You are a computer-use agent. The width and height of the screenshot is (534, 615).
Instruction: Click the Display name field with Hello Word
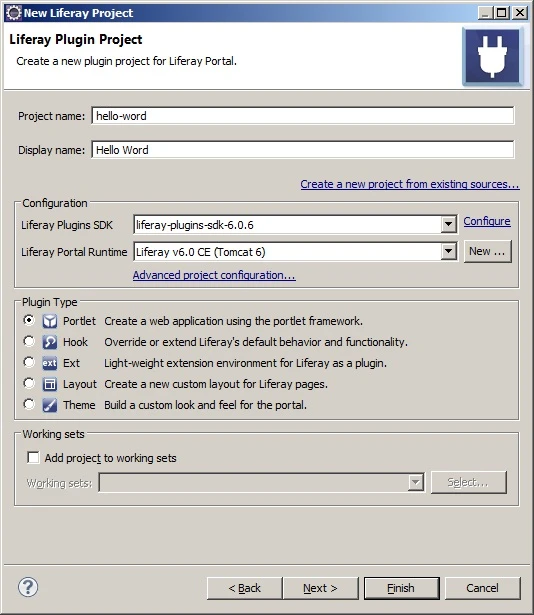(x=303, y=150)
